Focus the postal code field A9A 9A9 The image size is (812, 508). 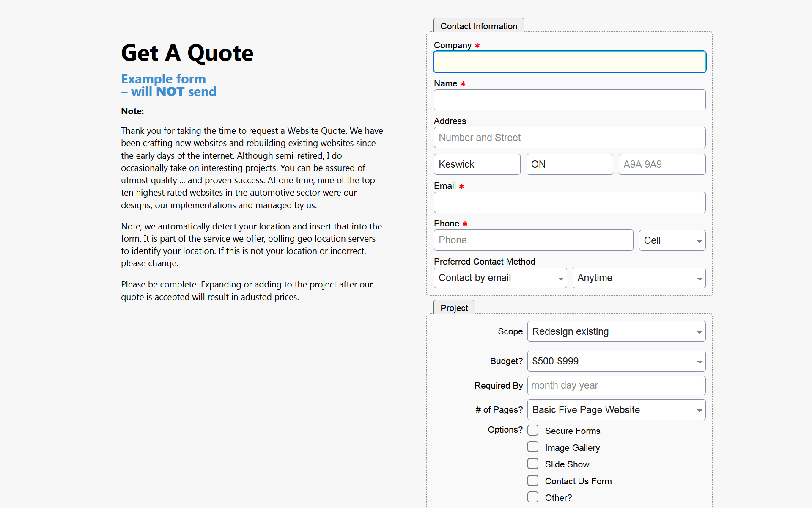tap(662, 164)
